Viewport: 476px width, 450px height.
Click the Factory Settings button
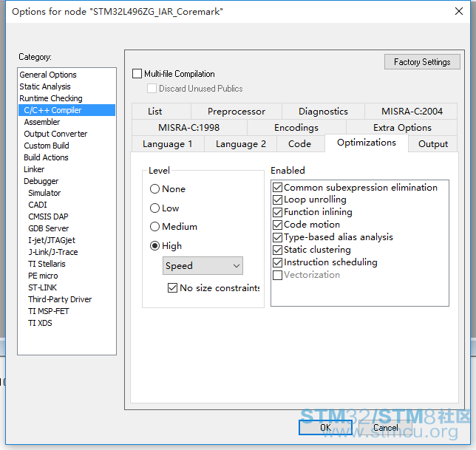pyautogui.click(x=422, y=62)
